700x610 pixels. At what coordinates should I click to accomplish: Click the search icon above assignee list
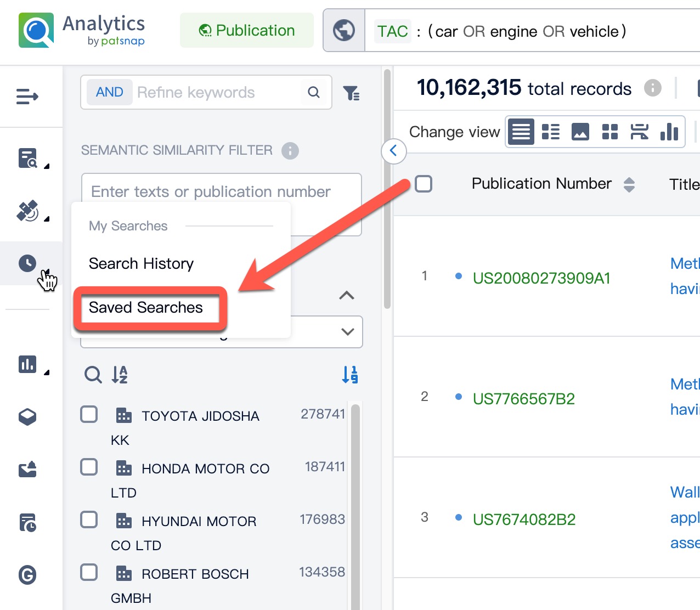point(93,375)
